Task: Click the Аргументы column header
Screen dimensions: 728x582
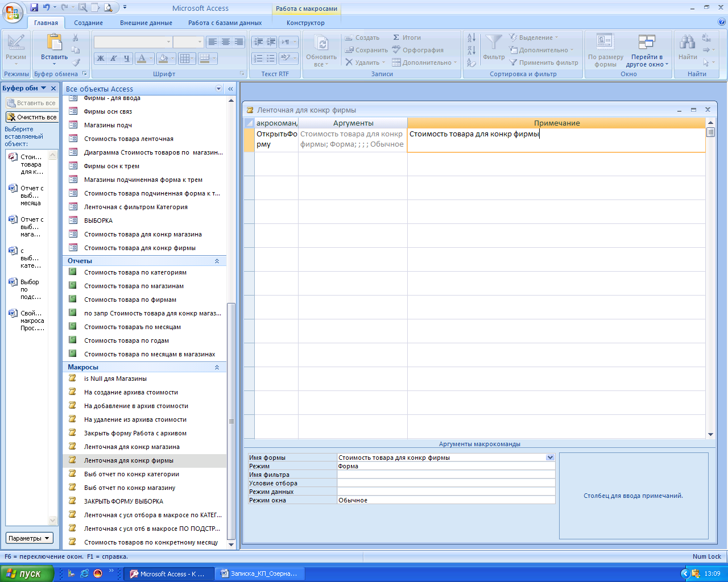Action: tap(353, 123)
